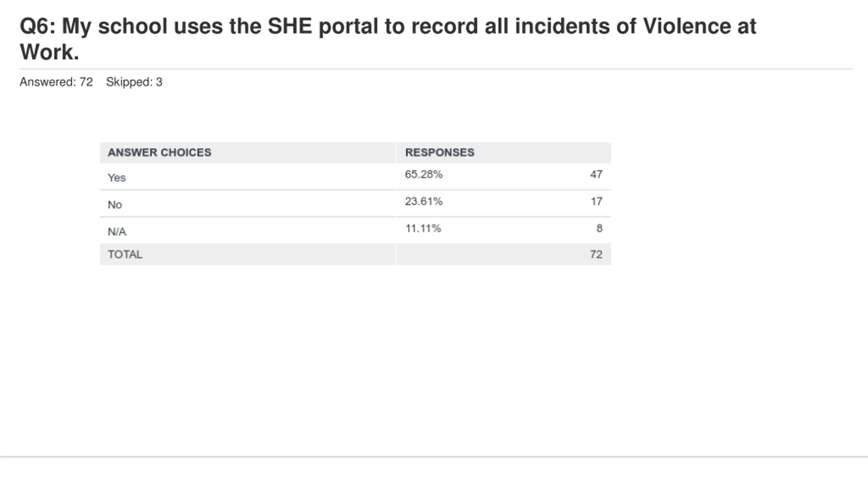Click the count 47 for Yes
The height and width of the screenshot is (488, 868).
596,174
